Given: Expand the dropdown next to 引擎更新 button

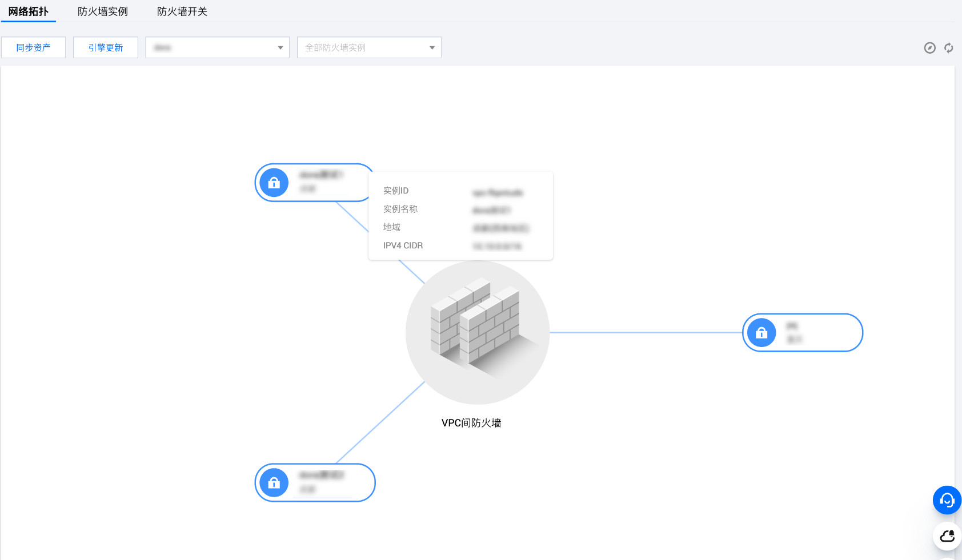Looking at the screenshot, I should point(217,48).
